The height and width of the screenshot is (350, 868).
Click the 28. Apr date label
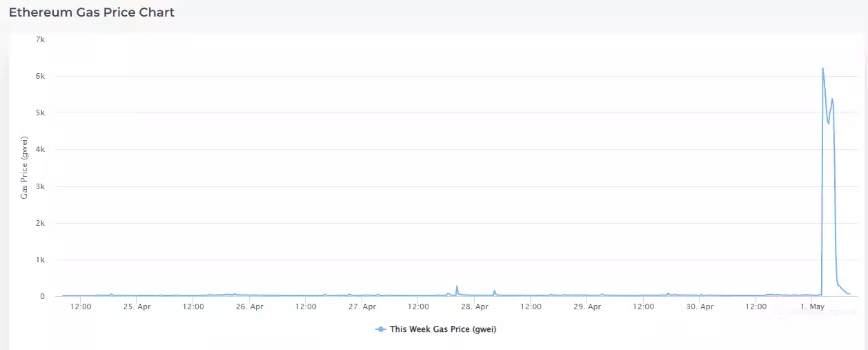tap(474, 307)
